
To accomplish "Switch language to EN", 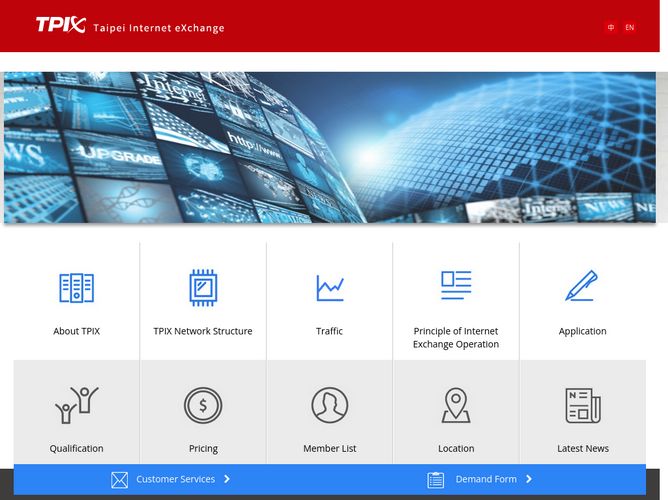I will click(x=630, y=27).
